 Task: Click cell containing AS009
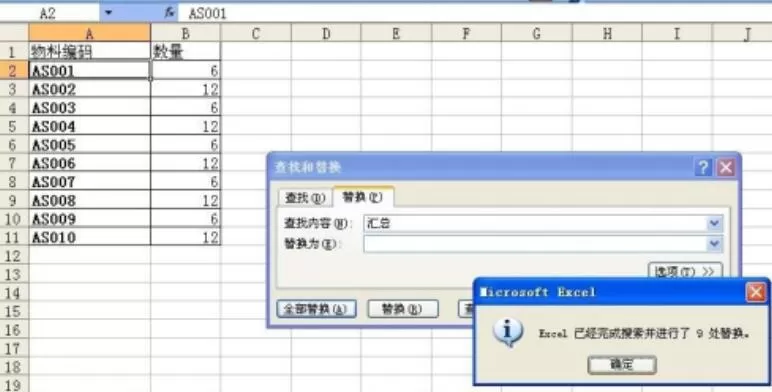89,219
